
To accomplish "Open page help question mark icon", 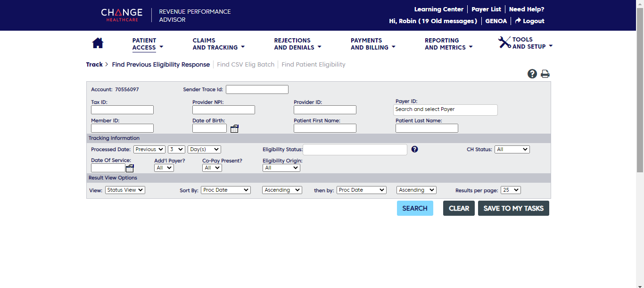I will tap(532, 74).
